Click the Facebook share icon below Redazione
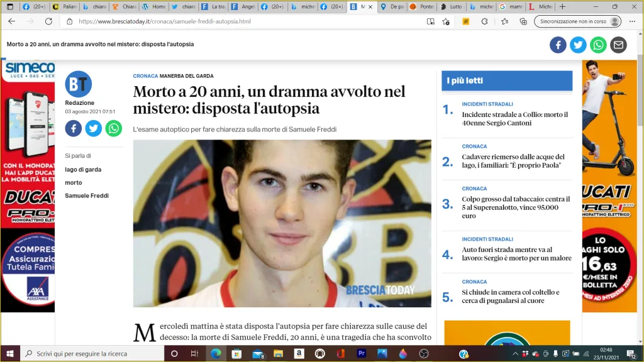 coord(74,128)
